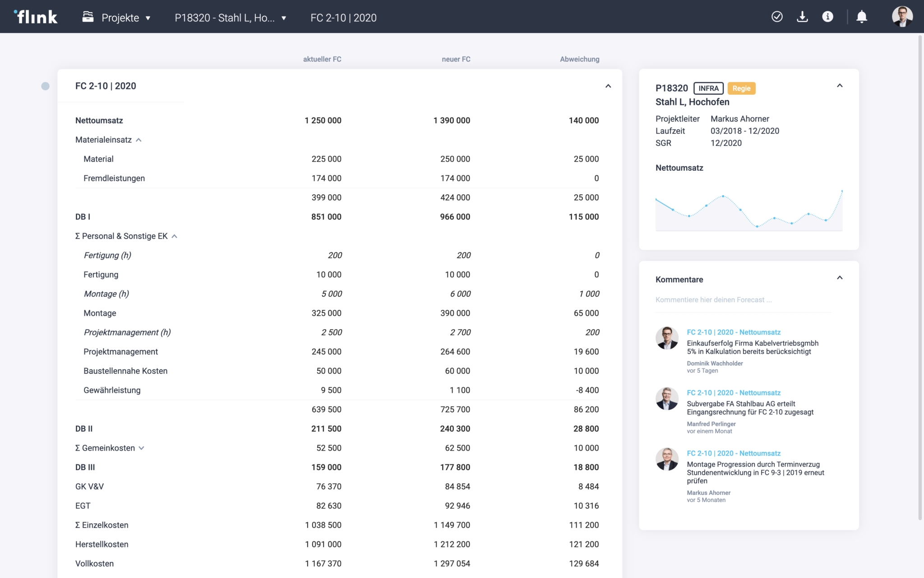This screenshot has width=924, height=578.
Task: Click the Projekte folder icon
Action: [88, 17]
